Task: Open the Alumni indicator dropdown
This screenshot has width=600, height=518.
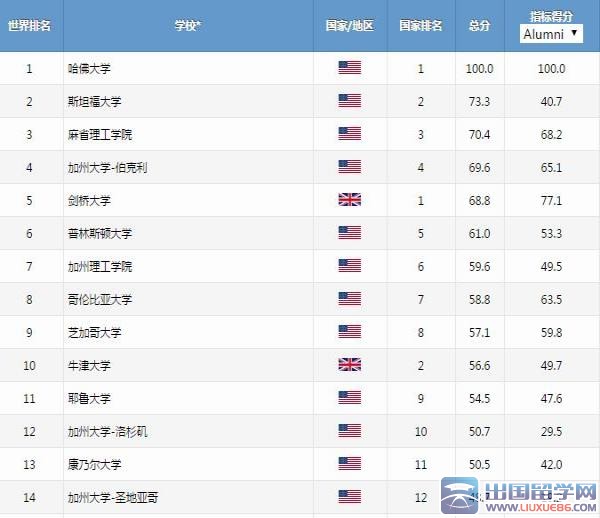Action: (551, 34)
